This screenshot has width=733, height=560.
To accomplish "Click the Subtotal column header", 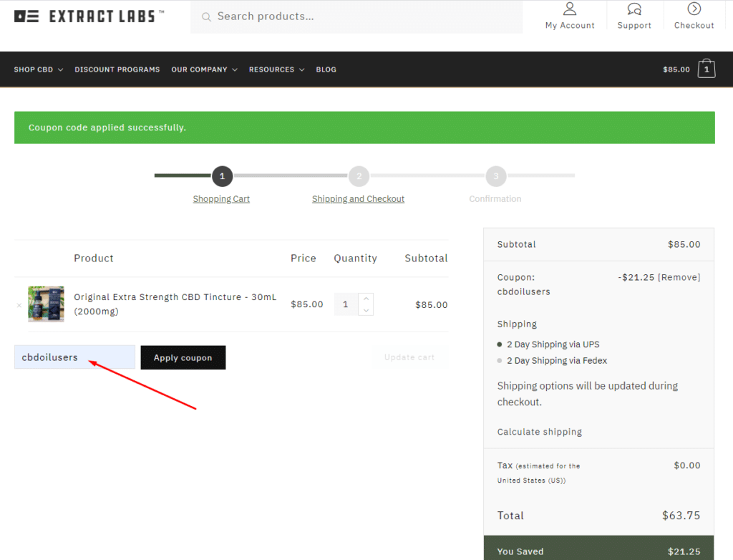I will pos(427,259).
